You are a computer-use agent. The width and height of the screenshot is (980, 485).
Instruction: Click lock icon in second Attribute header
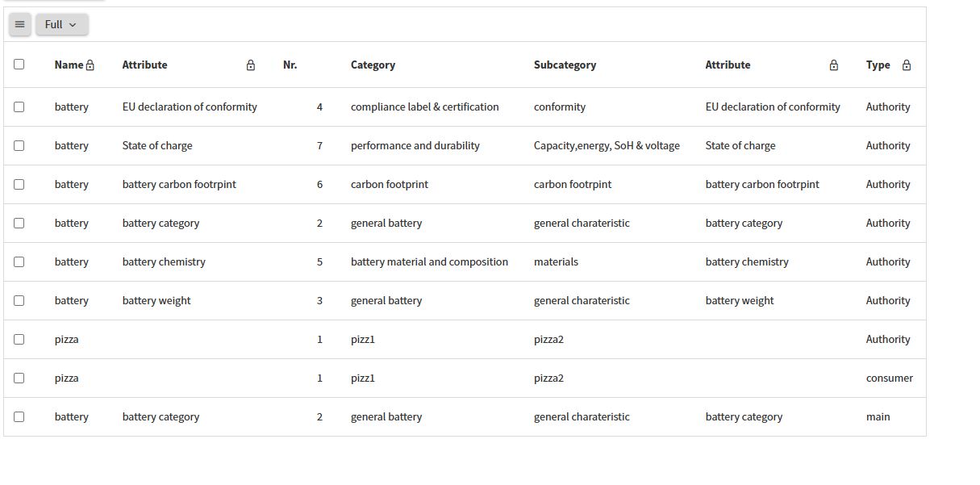pos(834,65)
